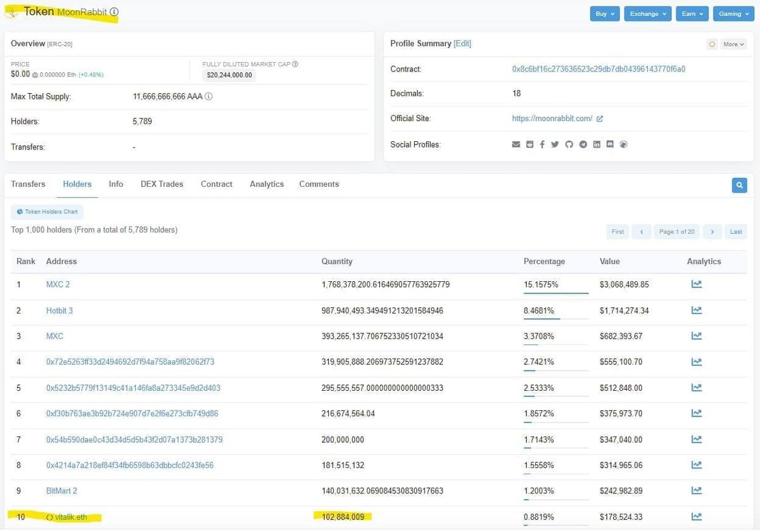This screenshot has height=532, width=760.
Task: Select the Holders tab
Action: click(x=77, y=184)
